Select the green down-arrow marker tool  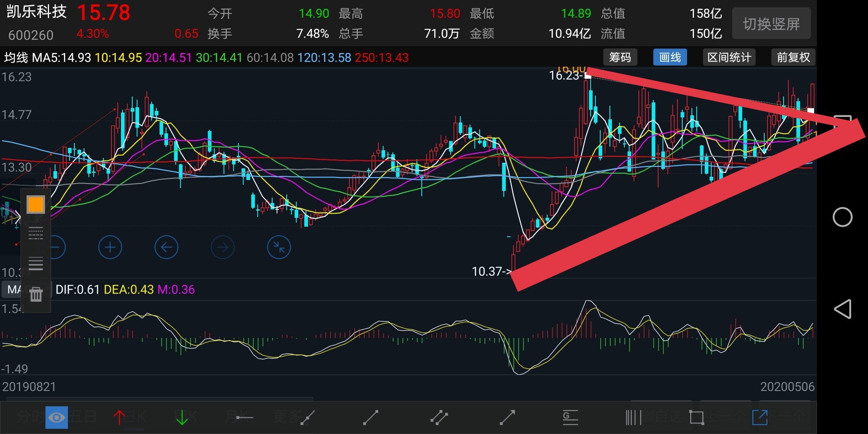click(182, 418)
